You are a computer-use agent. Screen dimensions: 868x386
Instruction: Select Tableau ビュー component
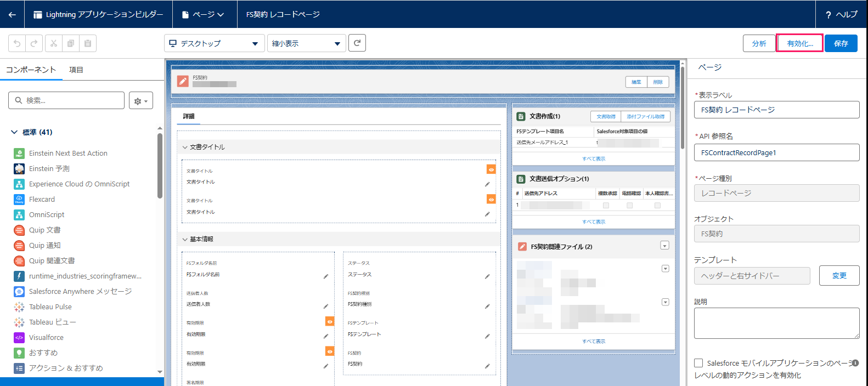[45, 322]
